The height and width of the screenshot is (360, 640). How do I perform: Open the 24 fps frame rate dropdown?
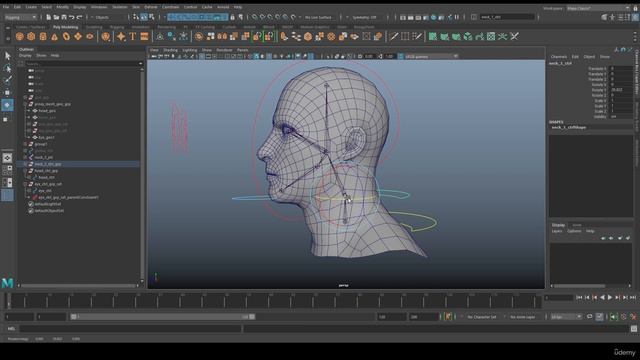567,317
